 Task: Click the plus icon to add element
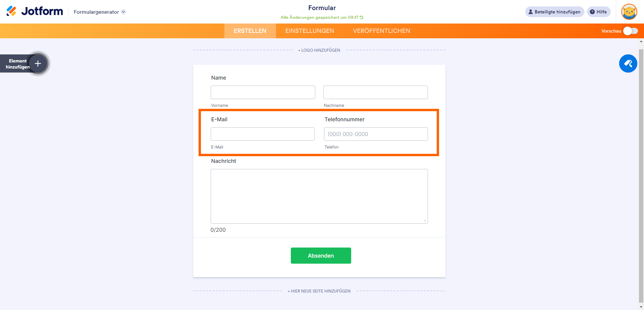point(38,63)
